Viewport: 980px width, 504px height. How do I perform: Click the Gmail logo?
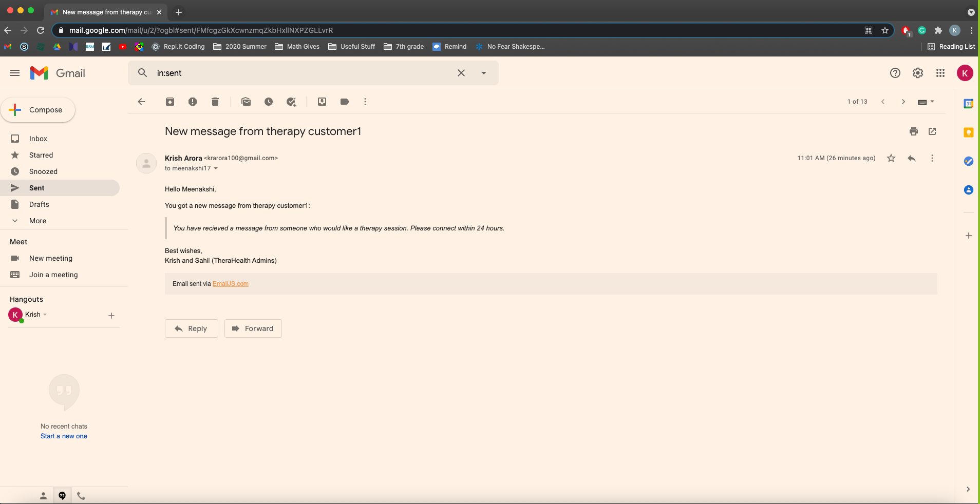[x=58, y=73]
